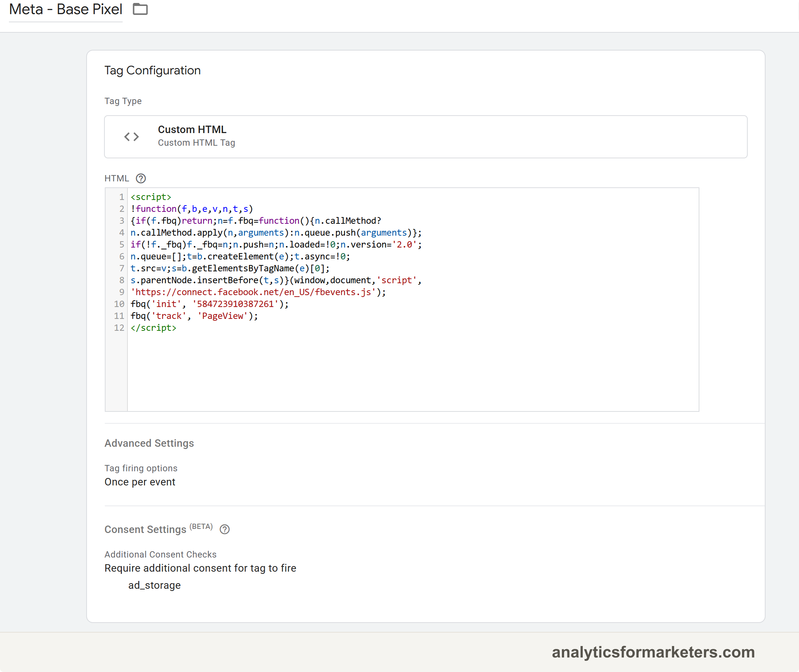
Task: Click the !function(f,b,e,v,n,t,s) line
Action: [192, 209]
